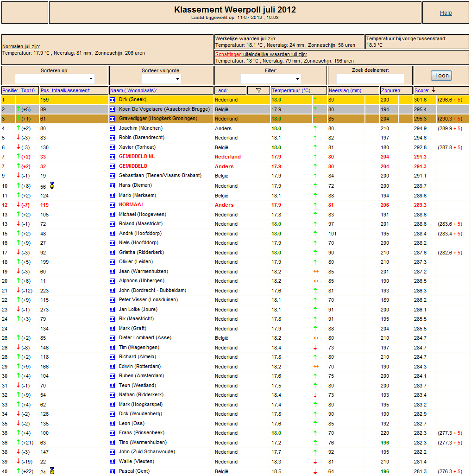Click the blue icon beside NORMAAL entry
Image resolution: width=471 pixels, height=476 pixels.
pos(112,205)
